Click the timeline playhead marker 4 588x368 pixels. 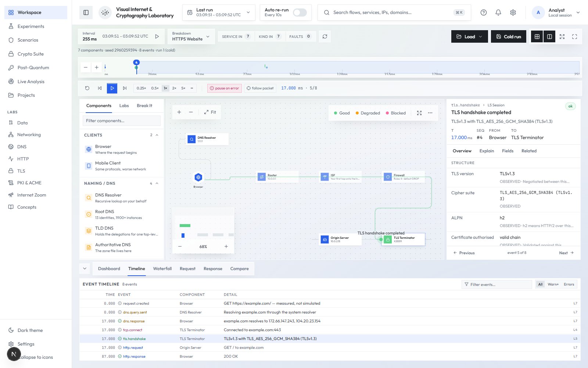pos(136,63)
